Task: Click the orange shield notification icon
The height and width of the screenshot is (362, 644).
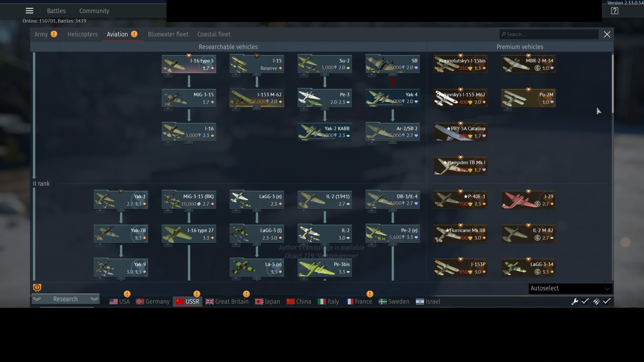Action: pyautogui.click(x=37, y=288)
